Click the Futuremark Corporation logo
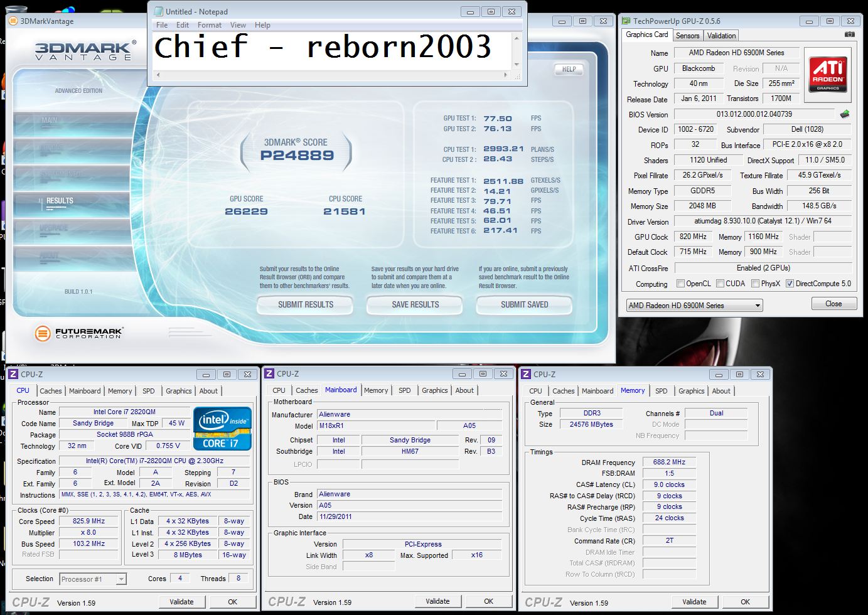Image resolution: width=868 pixels, height=615 pixels. click(79, 333)
